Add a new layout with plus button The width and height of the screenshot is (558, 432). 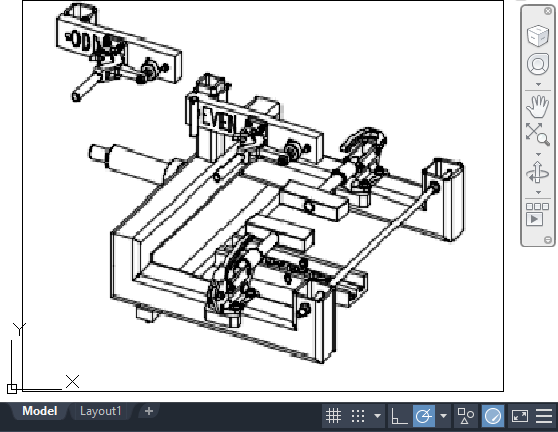[149, 411]
